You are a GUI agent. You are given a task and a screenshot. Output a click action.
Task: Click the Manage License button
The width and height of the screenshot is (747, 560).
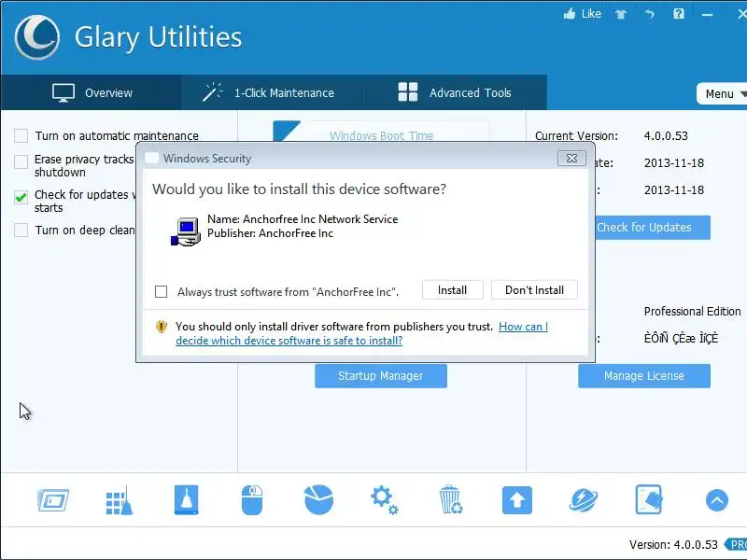point(644,376)
